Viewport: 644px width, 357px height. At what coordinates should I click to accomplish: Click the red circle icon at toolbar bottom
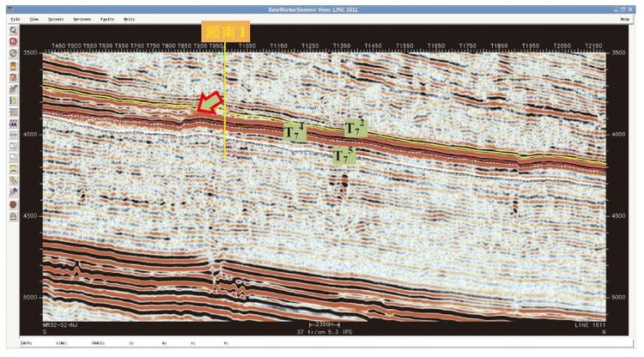click(14, 205)
